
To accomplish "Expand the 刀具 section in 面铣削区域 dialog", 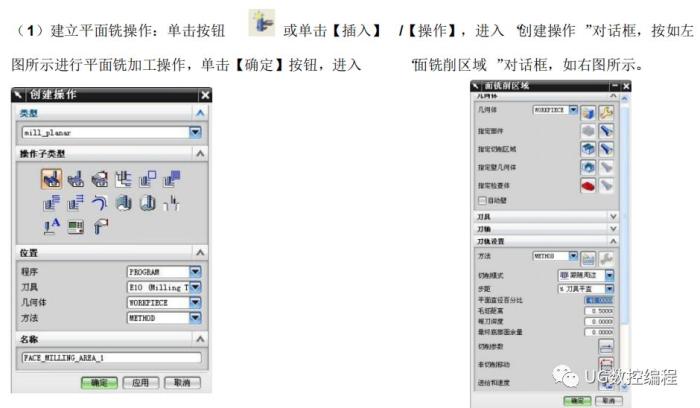I will pos(612,215).
